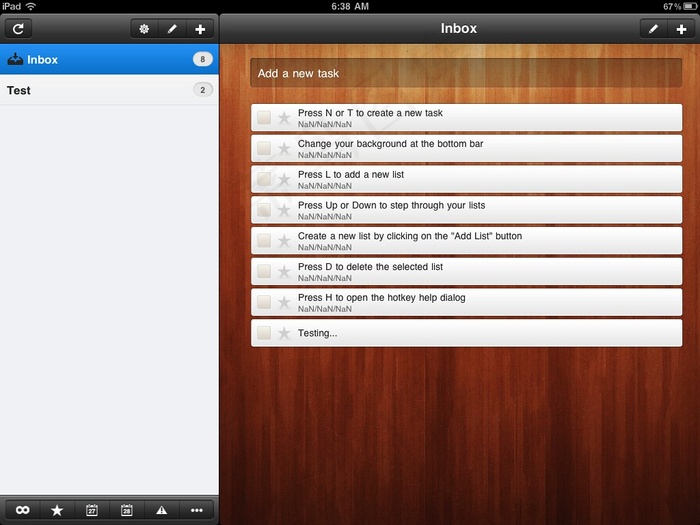Tap the Inbox tray icon in sidebar

click(15, 59)
